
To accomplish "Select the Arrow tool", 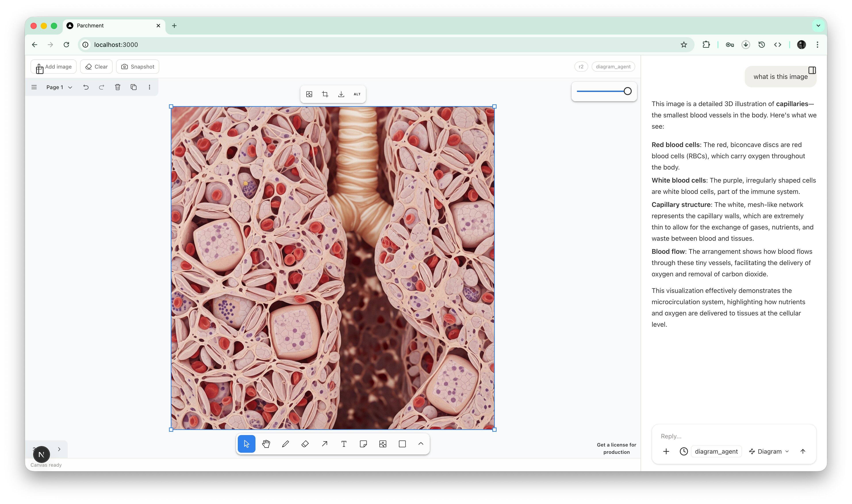I will click(324, 444).
